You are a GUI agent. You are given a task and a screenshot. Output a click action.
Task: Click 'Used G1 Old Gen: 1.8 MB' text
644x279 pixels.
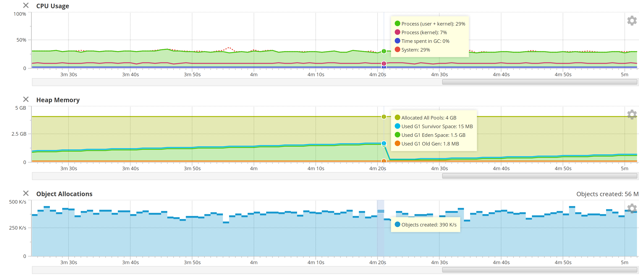click(430, 144)
